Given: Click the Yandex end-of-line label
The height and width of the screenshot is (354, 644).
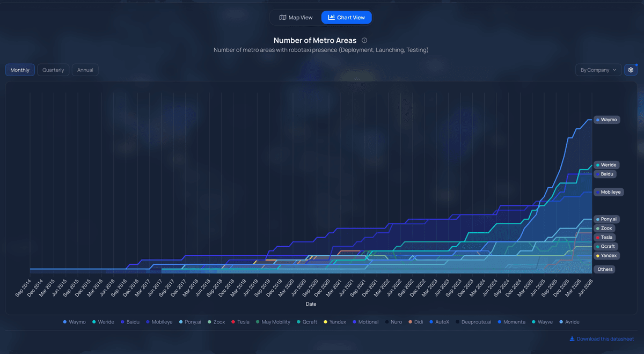Looking at the screenshot, I should (x=606, y=256).
